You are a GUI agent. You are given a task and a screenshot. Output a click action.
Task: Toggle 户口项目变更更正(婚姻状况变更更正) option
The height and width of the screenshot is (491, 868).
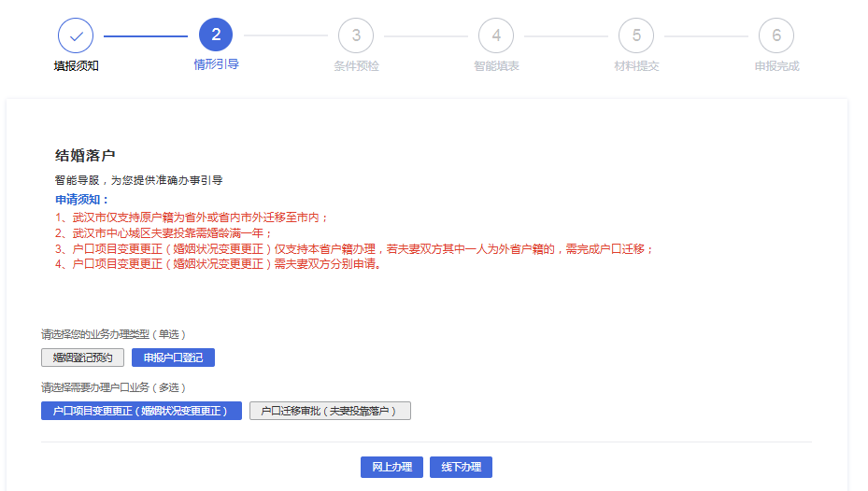[x=141, y=411]
